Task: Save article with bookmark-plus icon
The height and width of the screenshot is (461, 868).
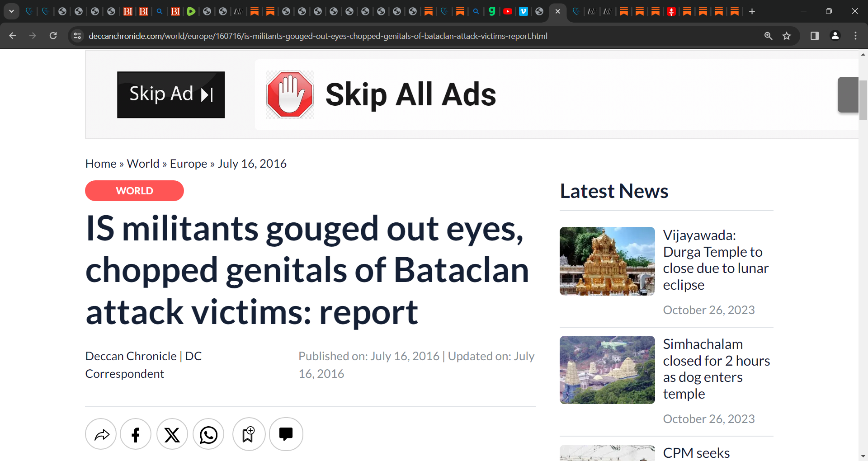Action: (x=249, y=434)
